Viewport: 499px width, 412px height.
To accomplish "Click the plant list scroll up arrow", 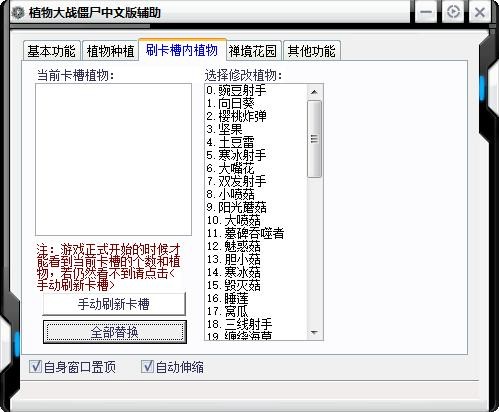I will pos(314,92).
